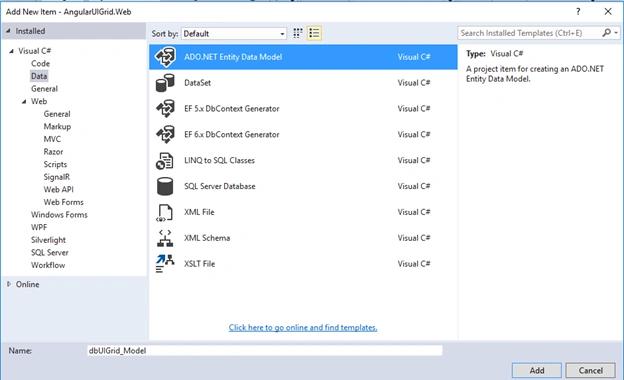Image resolution: width=624 pixels, height=380 pixels.
Task: Select the SignalR category
Action: (57, 177)
